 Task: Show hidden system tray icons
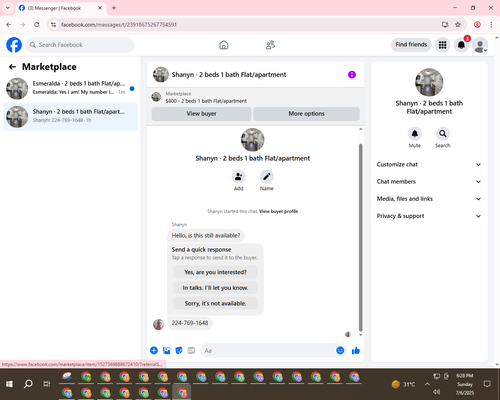coord(427,384)
